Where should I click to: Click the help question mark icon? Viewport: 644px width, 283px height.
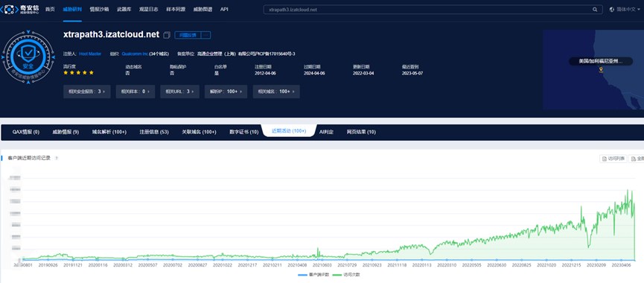[x=57, y=158]
